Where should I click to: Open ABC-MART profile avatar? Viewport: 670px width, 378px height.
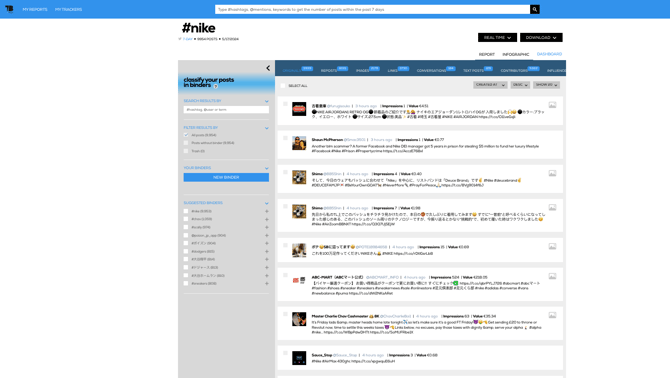299,280
